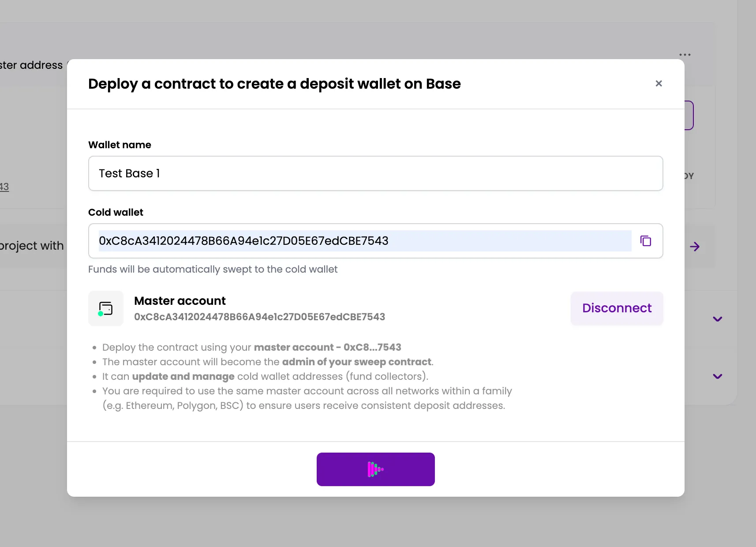Click the purple right arrow icon
This screenshot has width=756, height=547.
coord(695,247)
